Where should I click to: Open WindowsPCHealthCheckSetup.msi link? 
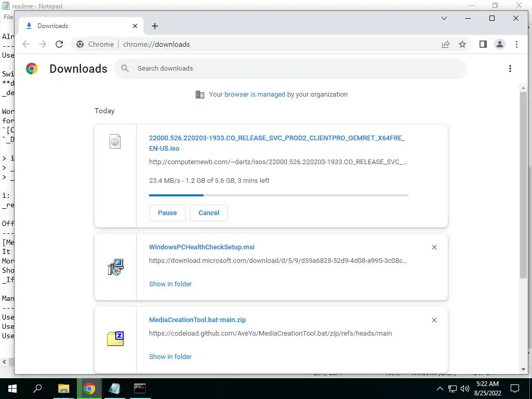[x=202, y=247]
